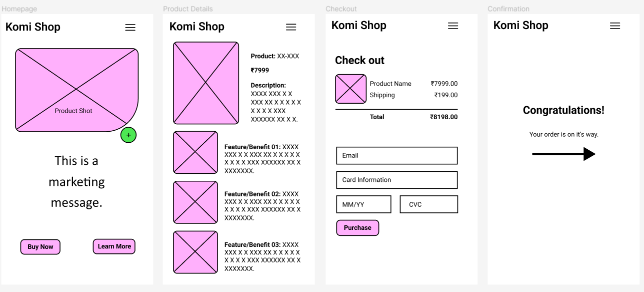Click the Buy Now button
644x292 pixels.
[40, 247]
